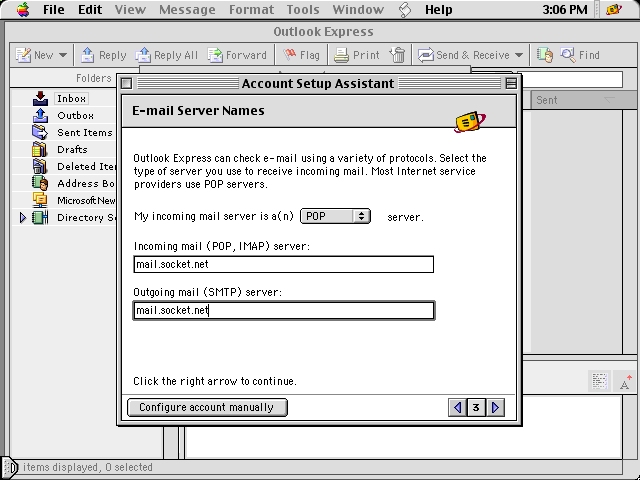The image size is (640, 480).
Task: Click the status bar expand icon at bottom left
Action: (x=10, y=467)
